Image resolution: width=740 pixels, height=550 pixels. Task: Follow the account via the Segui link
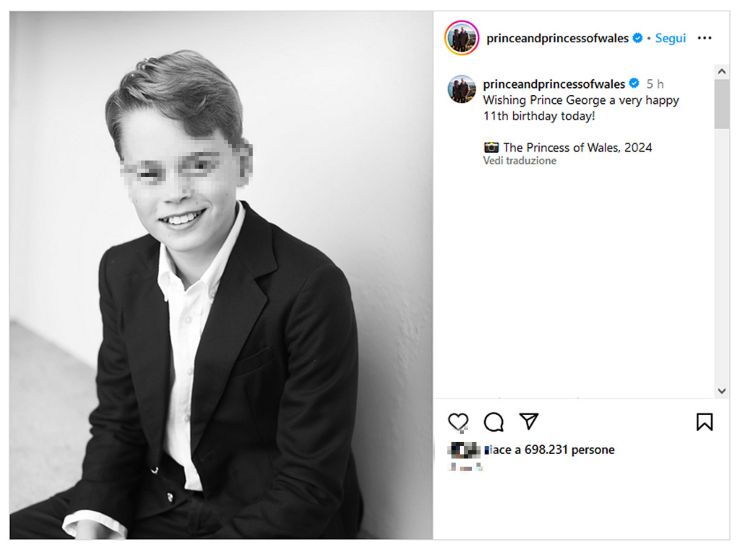pyautogui.click(x=670, y=38)
